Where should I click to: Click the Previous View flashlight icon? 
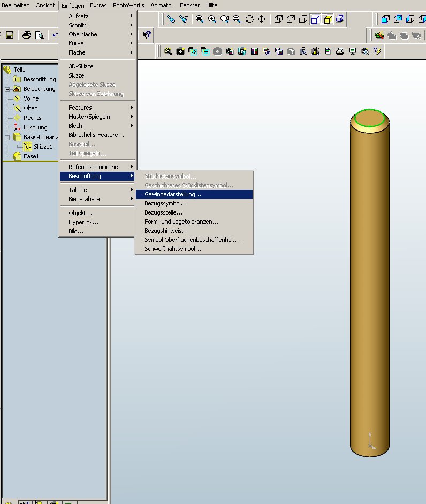click(x=171, y=19)
